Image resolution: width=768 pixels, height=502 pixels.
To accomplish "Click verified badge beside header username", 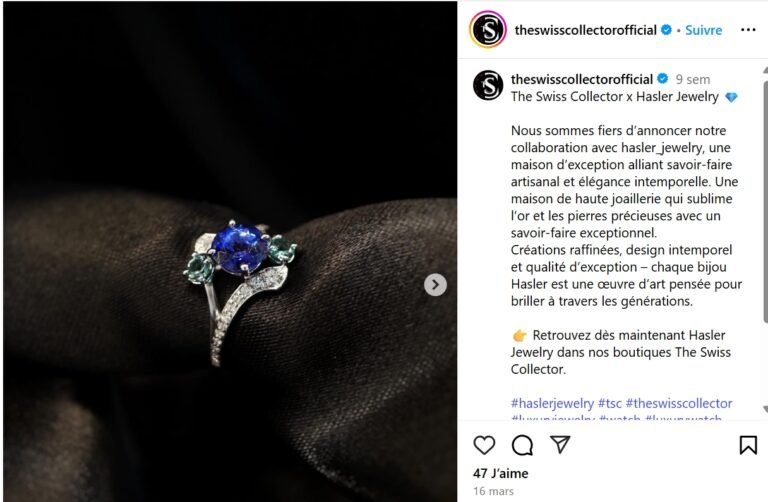I will click(666, 30).
